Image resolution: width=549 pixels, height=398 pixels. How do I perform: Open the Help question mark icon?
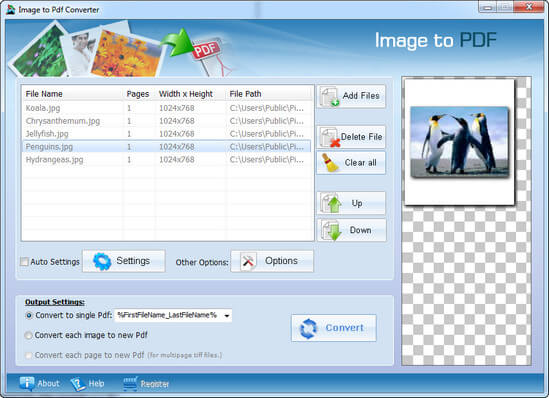point(78,384)
